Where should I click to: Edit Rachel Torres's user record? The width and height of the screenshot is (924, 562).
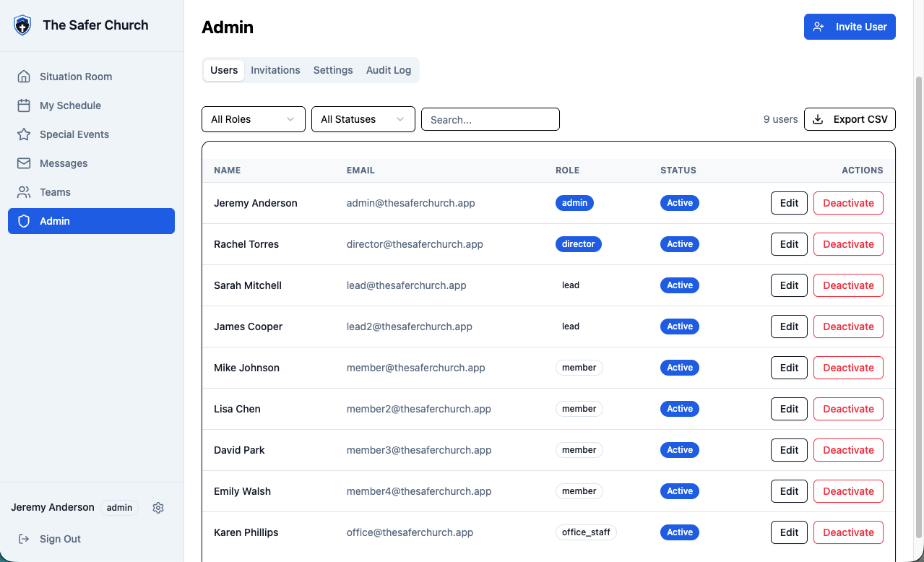pyautogui.click(x=789, y=244)
